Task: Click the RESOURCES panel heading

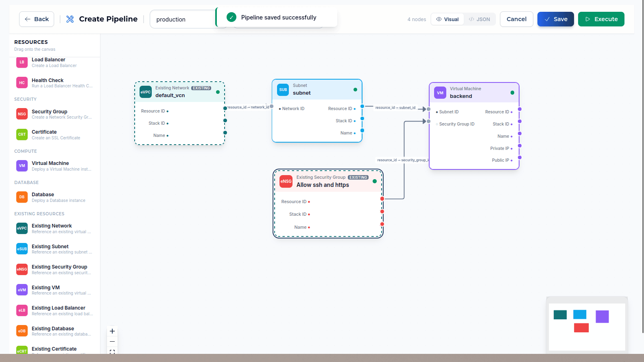Action: pos(31,42)
